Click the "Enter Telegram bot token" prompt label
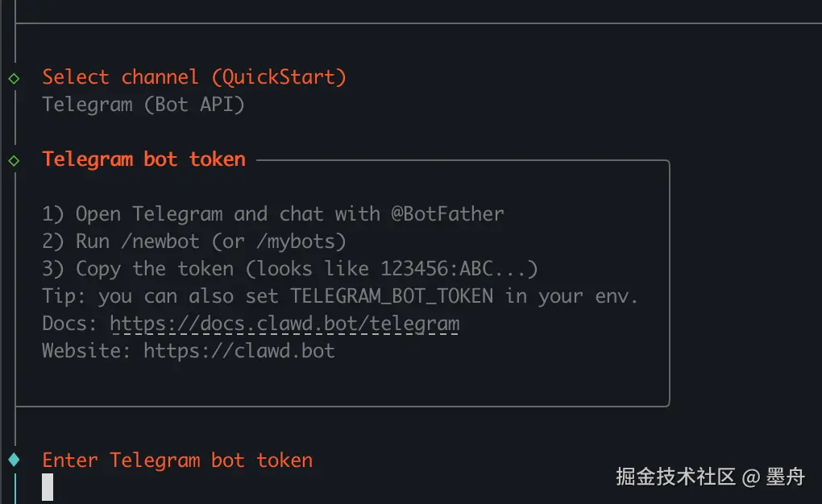This screenshot has width=822, height=504. coord(177,461)
